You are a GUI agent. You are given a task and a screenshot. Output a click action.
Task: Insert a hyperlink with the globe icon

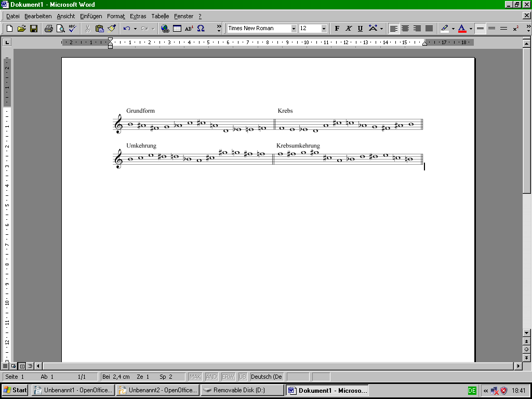(165, 29)
